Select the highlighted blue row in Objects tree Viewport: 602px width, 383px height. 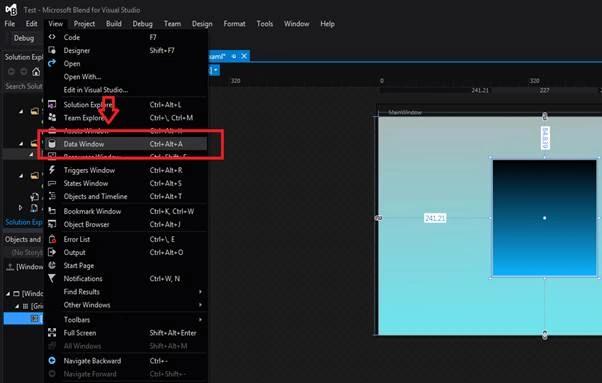pos(24,319)
